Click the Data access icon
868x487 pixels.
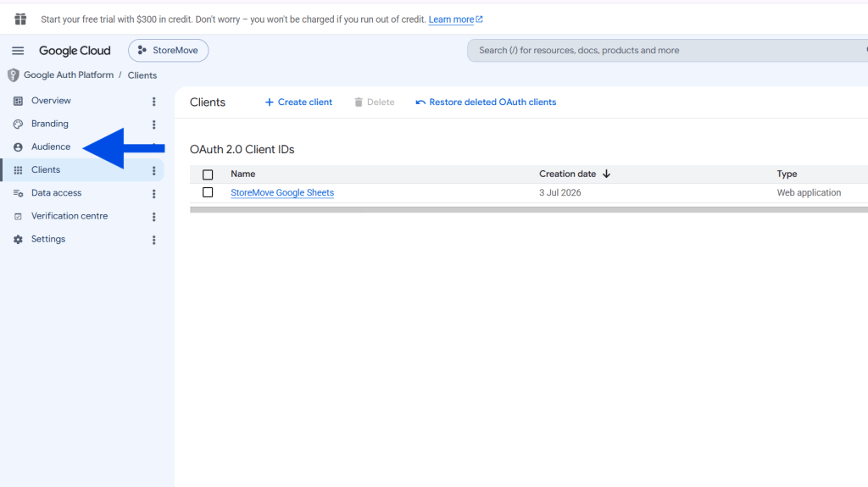tap(19, 193)
